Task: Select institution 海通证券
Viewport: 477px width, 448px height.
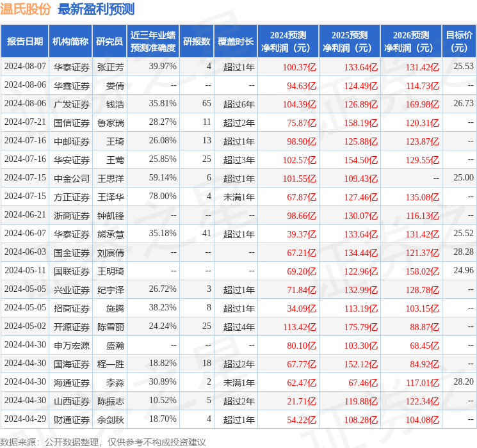Action: [x=72, y=383]
